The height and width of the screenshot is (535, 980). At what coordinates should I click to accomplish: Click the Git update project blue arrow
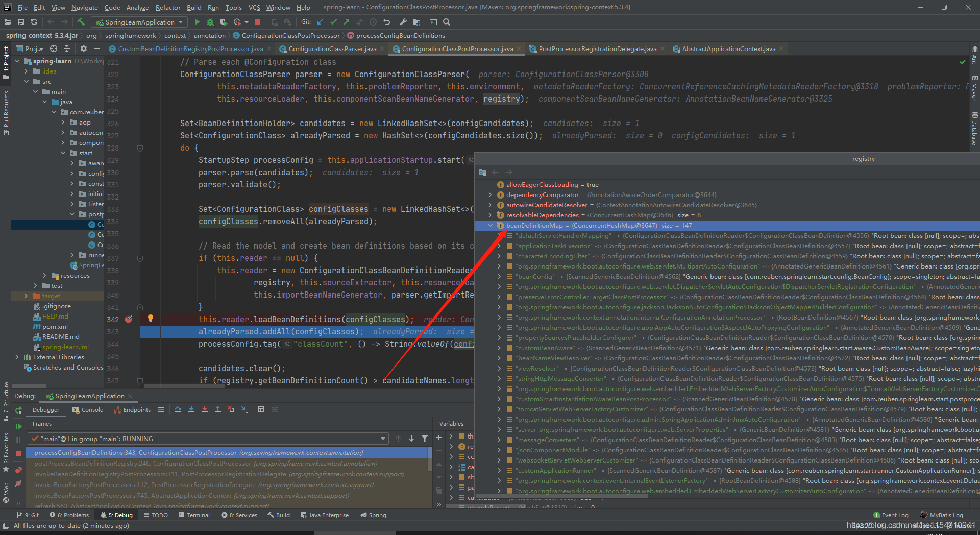pyautogui.click(x=320, y=22)
